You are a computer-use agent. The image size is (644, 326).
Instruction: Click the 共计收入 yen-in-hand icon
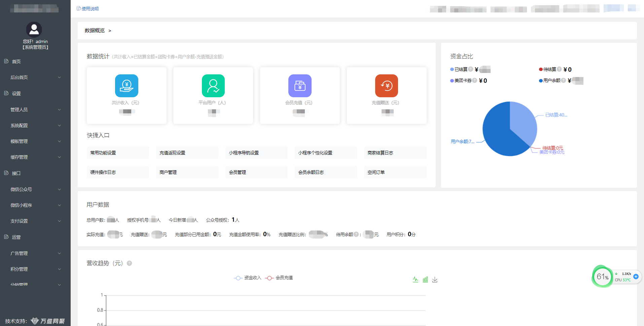click(x=127, y=86)
